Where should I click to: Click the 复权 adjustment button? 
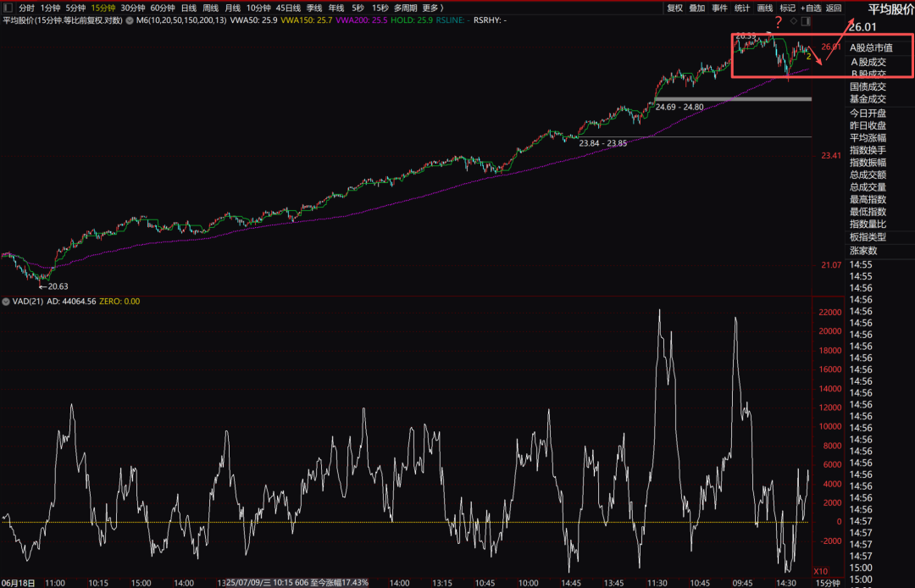(675, 8)
